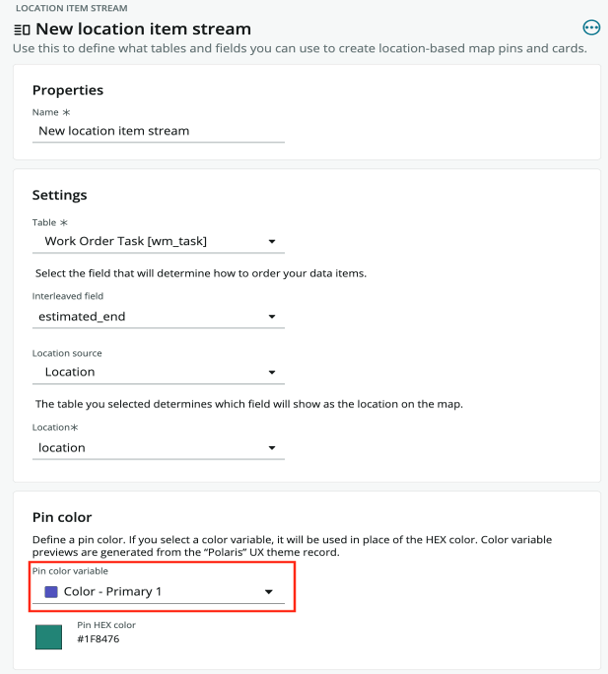Image resolution: width=608 pixels, height=674 pixels.
Task: Open the lowercase location field dropdown
Action: point(158,448)
